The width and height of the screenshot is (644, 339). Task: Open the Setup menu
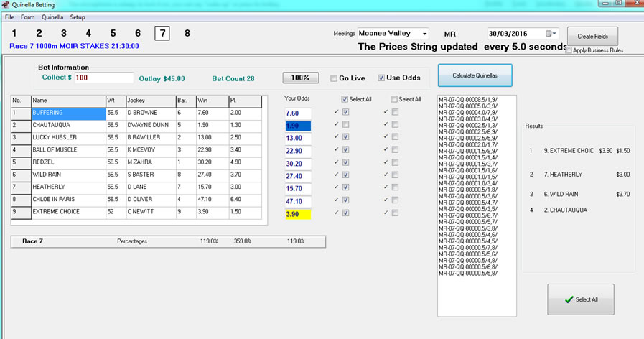pyautogui.click(x=78, y=17)
